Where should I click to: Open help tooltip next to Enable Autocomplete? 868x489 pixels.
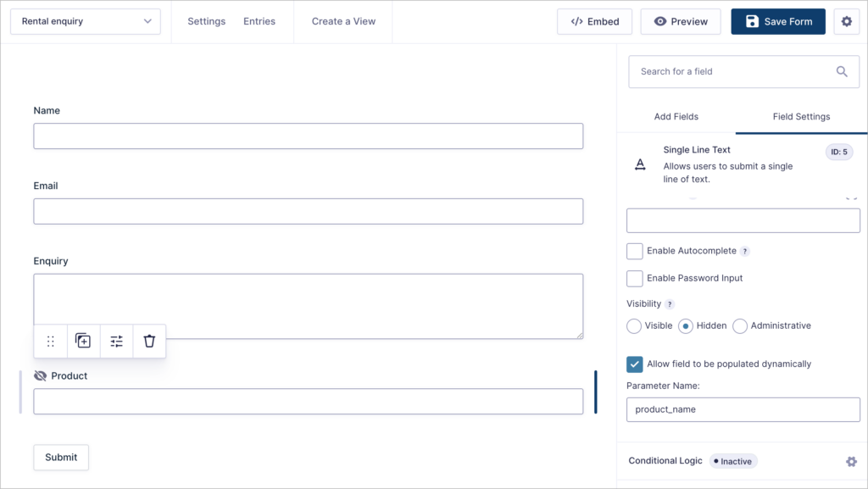click(744, 251)
